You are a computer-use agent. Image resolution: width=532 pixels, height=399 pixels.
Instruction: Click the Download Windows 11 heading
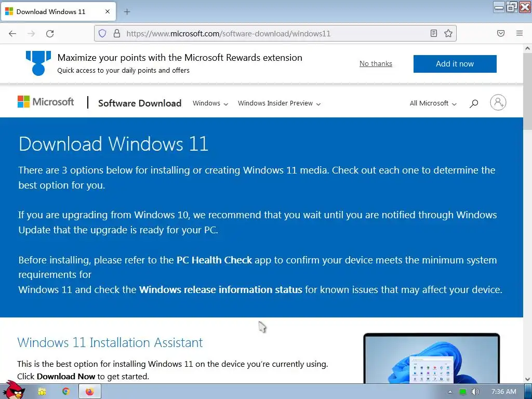coord(113,143)
